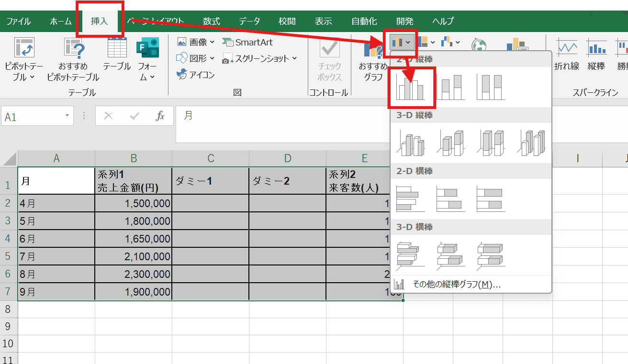The image size is (628, 364).
Task: Insert a テーブル (Table)
Action: (116, 57)
